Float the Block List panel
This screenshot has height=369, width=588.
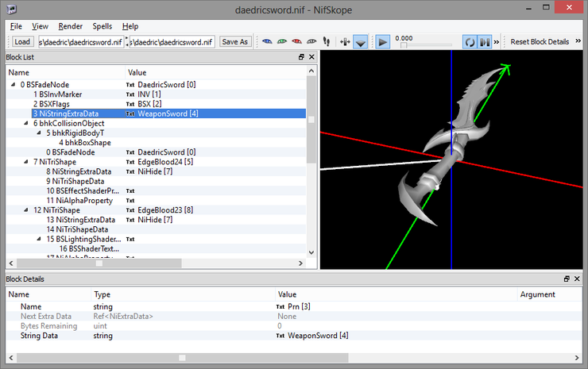tap(301, 57)
